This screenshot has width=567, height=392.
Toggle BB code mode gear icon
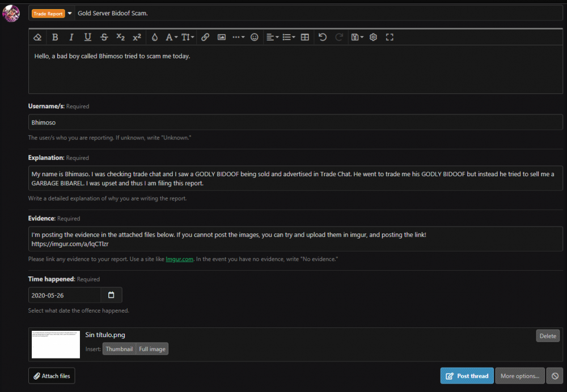[x=373, y=37]
